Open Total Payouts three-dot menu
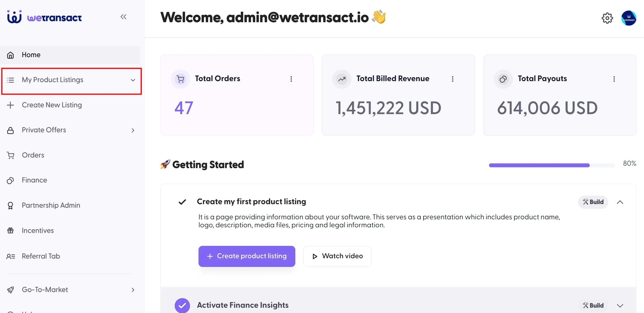This screenshot has width=644, height=313. [x=614, y=79]
